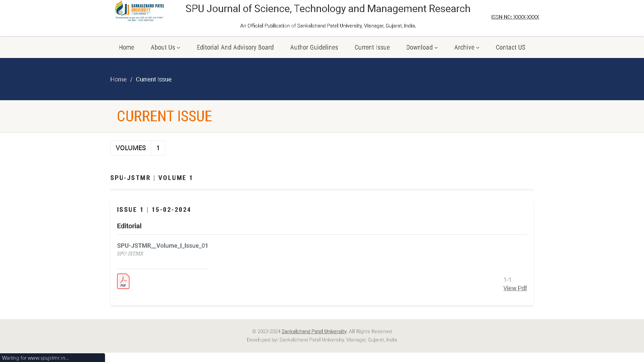Open the red PDF file icon
644x362 pixels.
tap(123, 281)
